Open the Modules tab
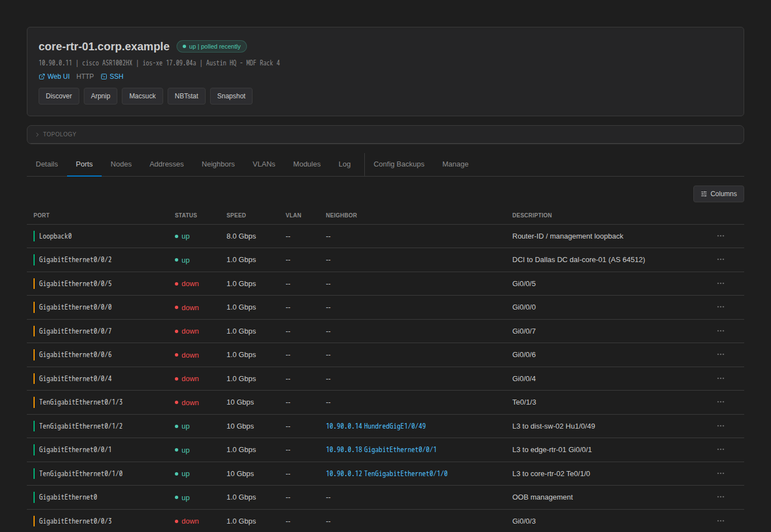The height and width of the screenshot is (532, 771). 307,164
